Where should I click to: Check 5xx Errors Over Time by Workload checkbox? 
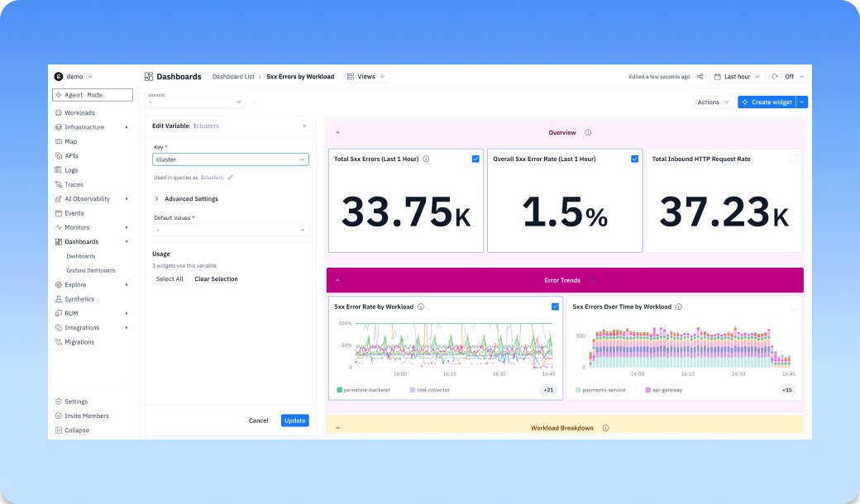[794, 307]
